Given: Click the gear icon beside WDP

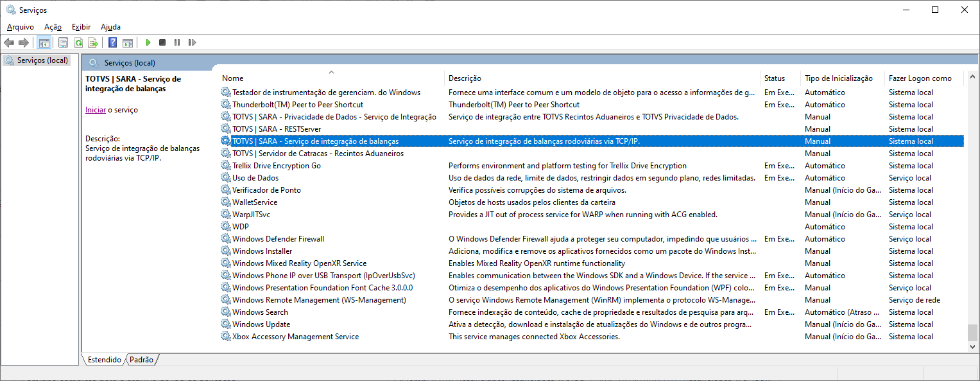Looking at the screenshot, I should (225, 227).
